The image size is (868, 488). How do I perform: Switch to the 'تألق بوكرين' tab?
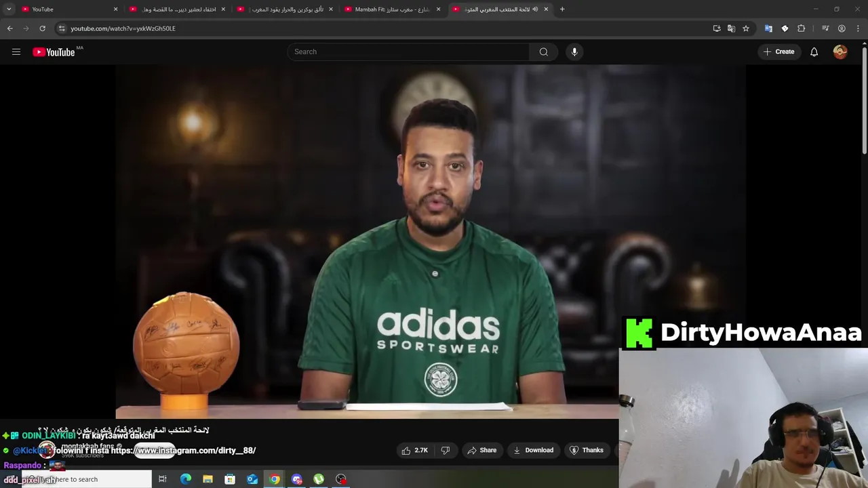[x=284, y=9]
